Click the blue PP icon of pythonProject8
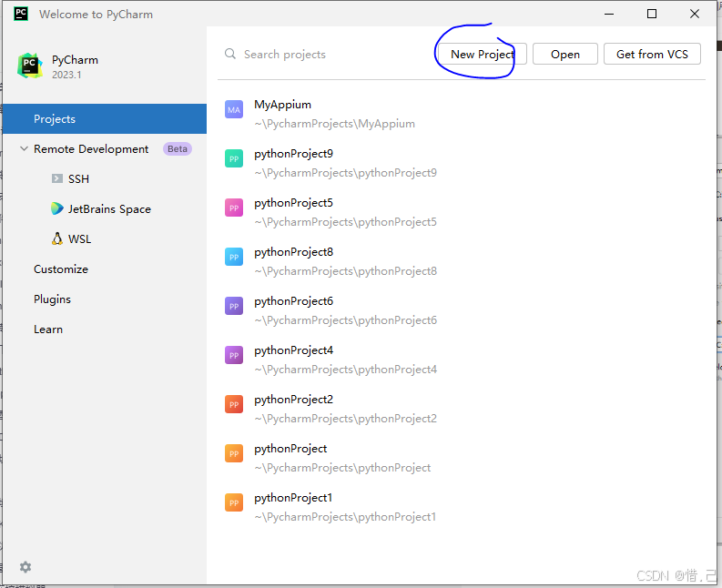The image size is (722, 588). coord(234,257)
